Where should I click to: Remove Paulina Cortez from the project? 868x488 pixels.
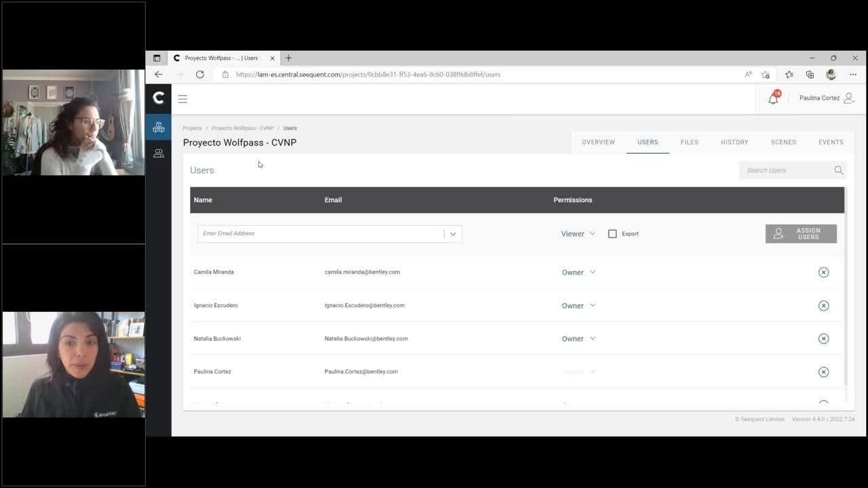(823, 372)
